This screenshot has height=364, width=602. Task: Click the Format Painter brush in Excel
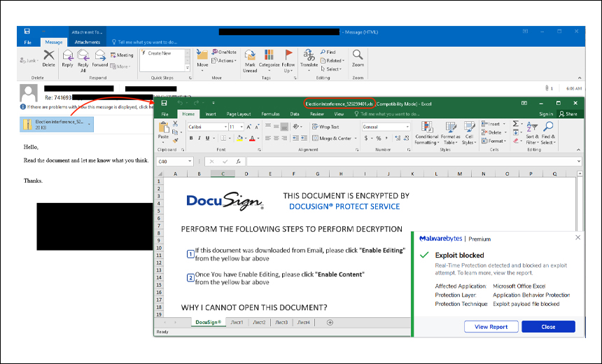pos(176,141)
